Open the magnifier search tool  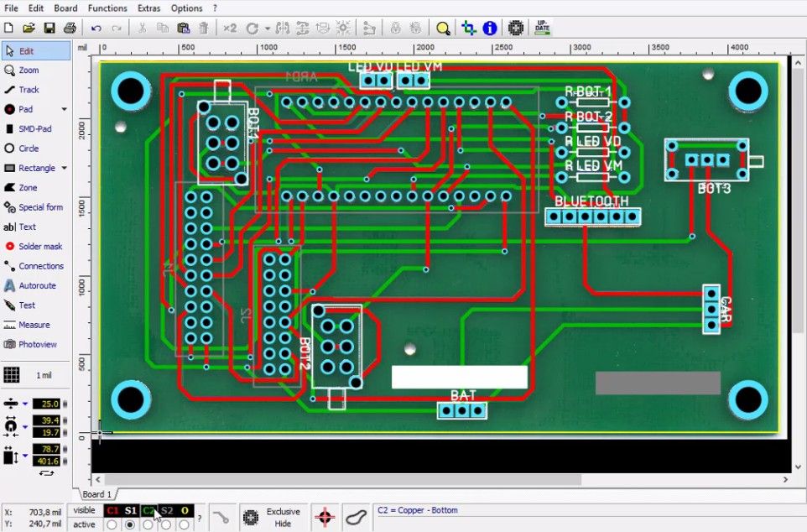pos(443,28)
